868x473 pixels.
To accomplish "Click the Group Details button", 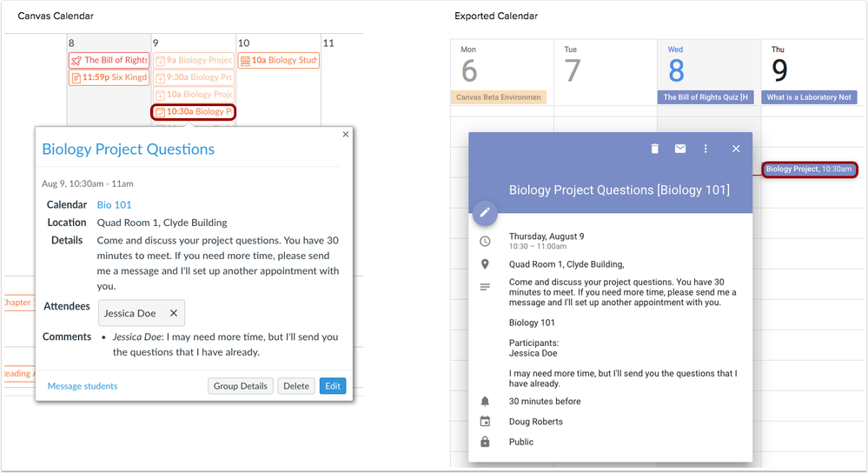I will tap(241, 386).
